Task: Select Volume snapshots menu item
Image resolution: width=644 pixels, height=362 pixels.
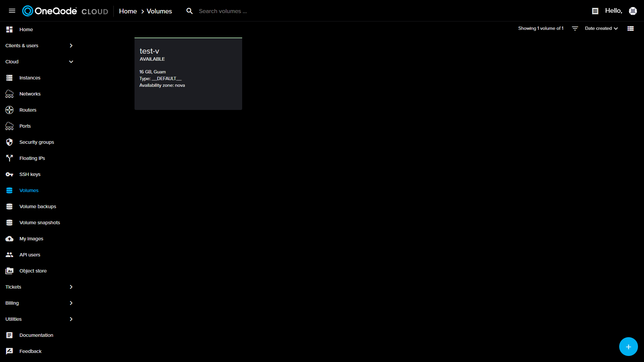Action: (39, 223)
